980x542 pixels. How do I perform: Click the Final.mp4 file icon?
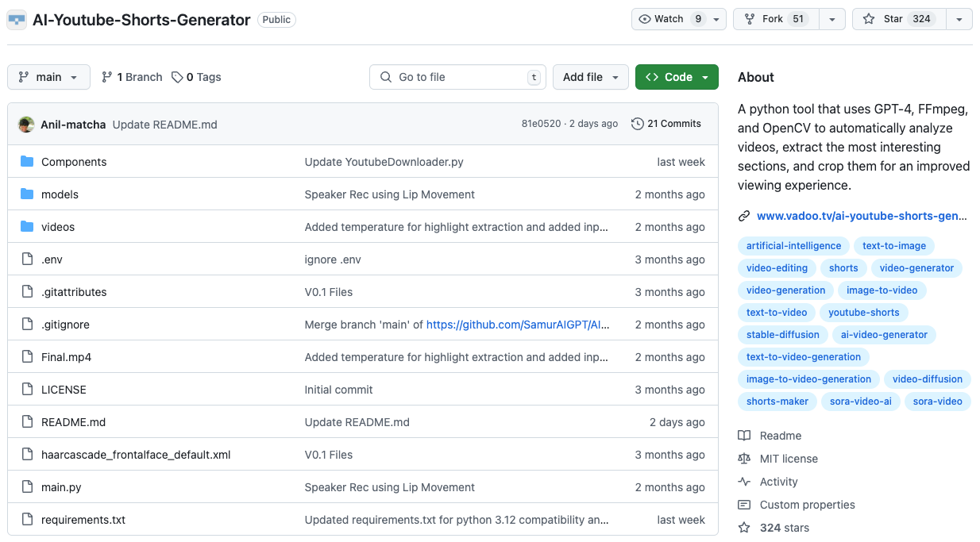pos(27,356)
